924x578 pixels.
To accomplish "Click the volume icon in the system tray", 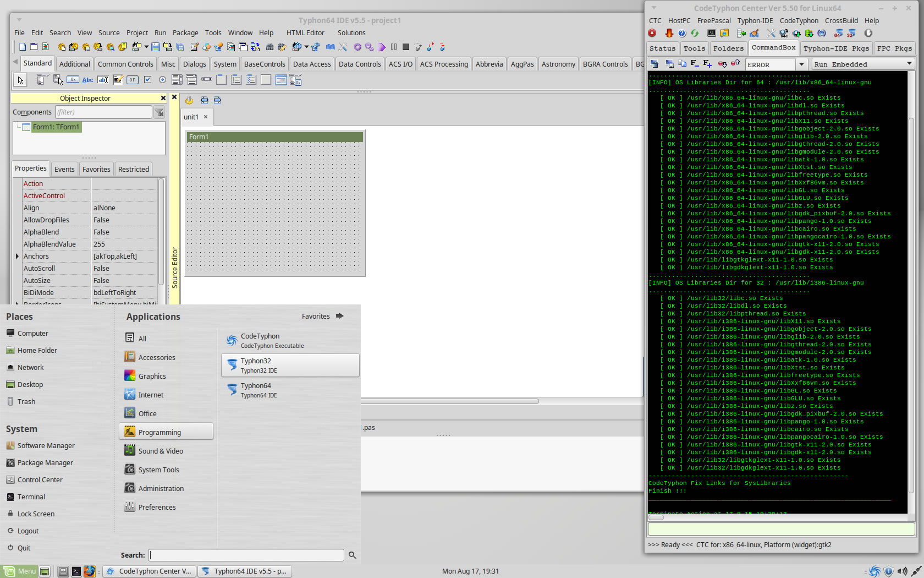I will (902, 571).
